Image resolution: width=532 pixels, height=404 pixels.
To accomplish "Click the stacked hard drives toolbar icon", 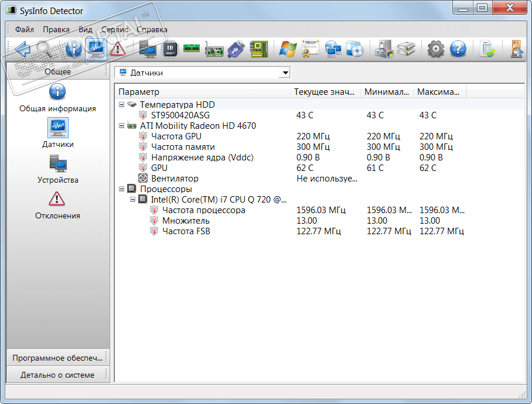I will (406, 50).
